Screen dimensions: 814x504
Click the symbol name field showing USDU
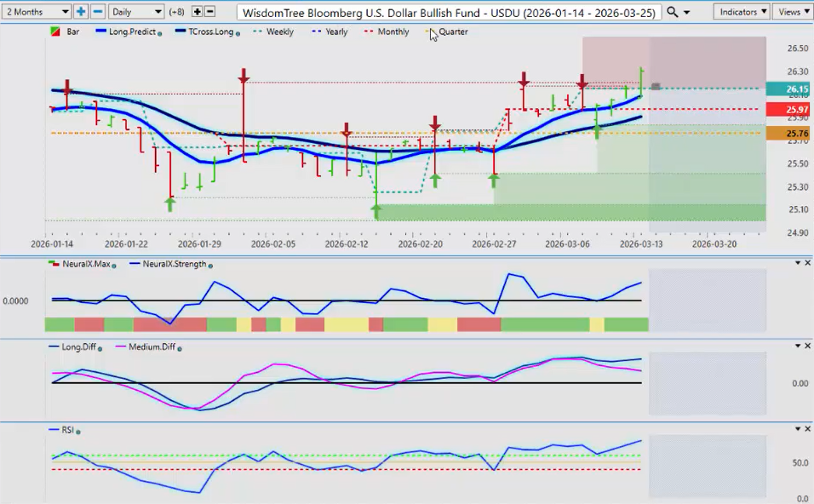(448, 12)
